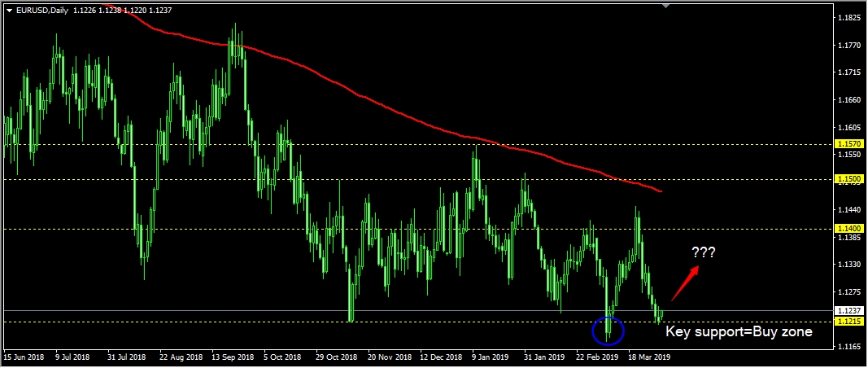Select the OHLC values 1.1226 1.1238 1.1220 1.1237

pyautogui.click(x=120, y=10)
